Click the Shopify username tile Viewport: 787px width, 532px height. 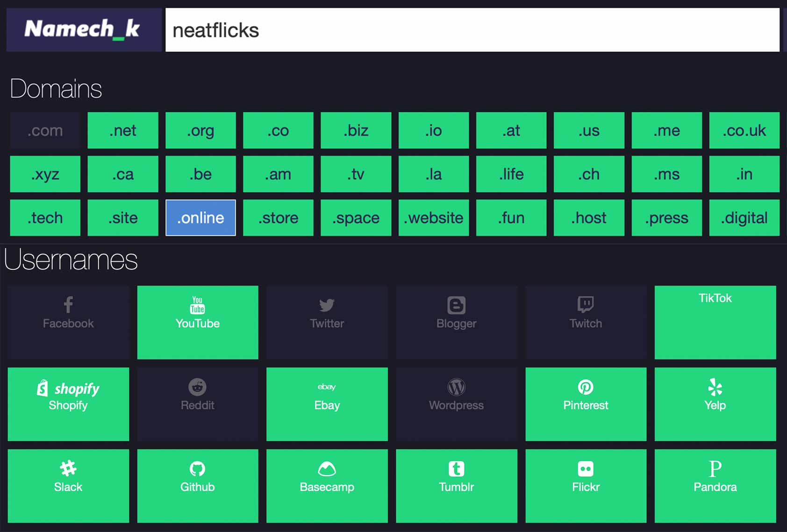pyautogui.click(x=68, y=404)
